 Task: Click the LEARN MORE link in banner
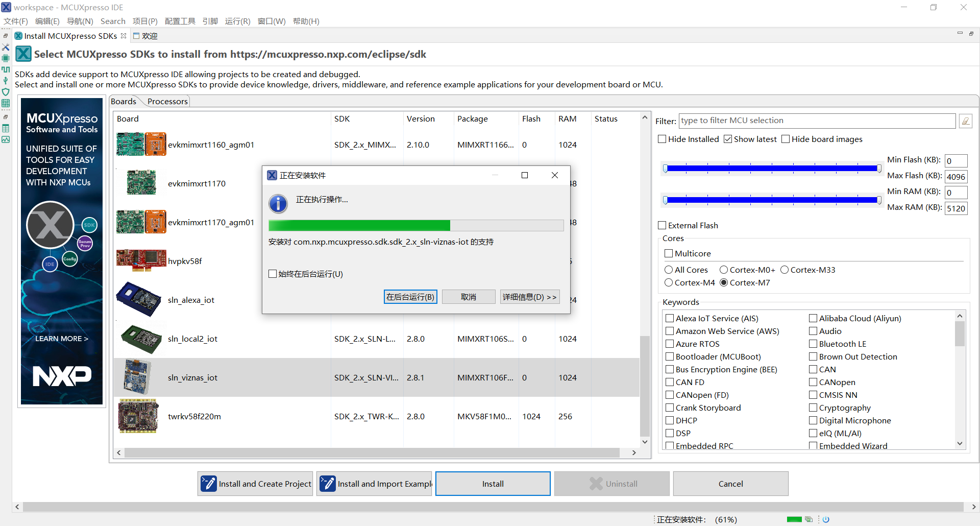click(x=62, y=339)
